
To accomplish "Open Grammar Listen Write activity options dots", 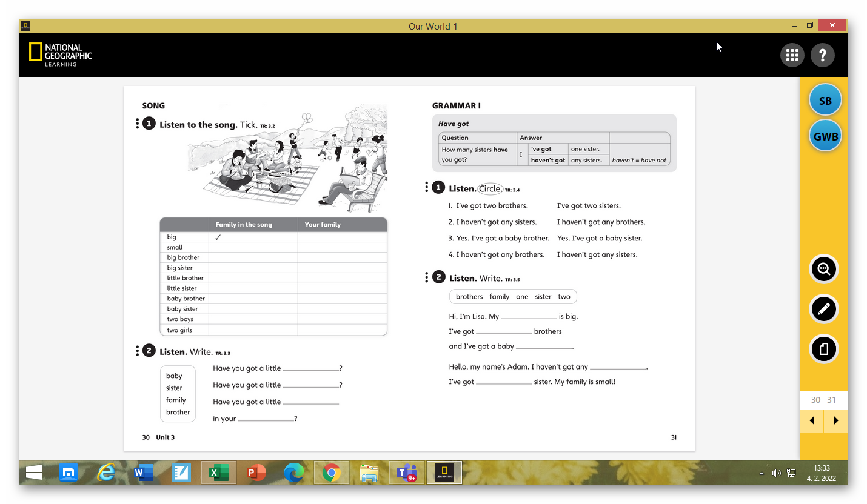I will coord(427,277).
